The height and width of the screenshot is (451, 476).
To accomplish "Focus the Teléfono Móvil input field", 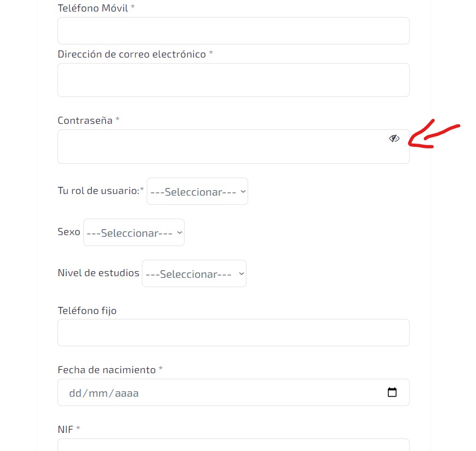I will [x=233, y=31].
